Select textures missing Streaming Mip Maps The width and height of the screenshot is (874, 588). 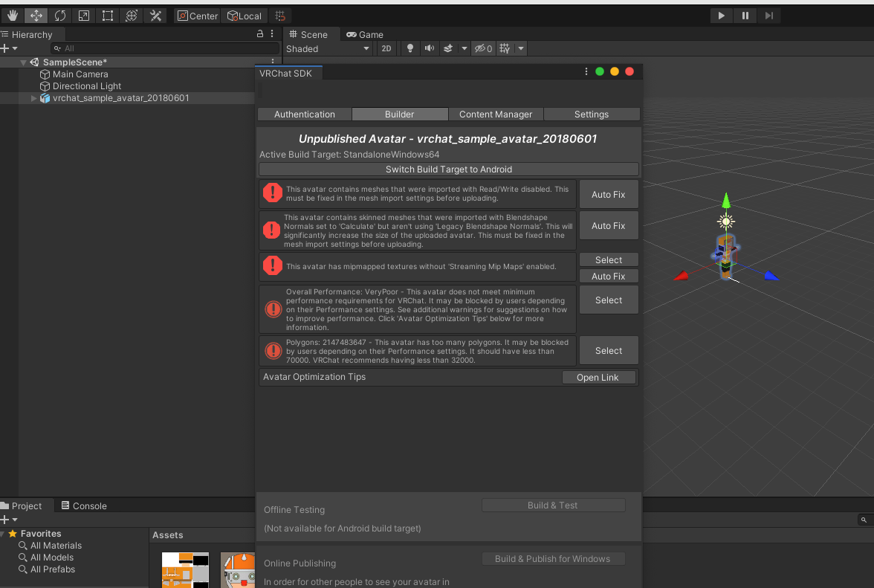pyautogui.click(x=608, y=259)
